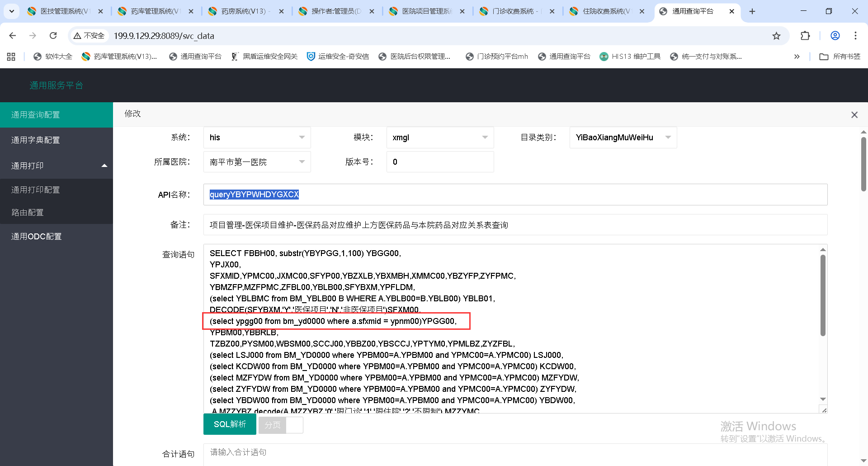Switch to the 住院收费系统 tab
The width and height of the screenshot is (868, 466).
(x=608, y=11)
